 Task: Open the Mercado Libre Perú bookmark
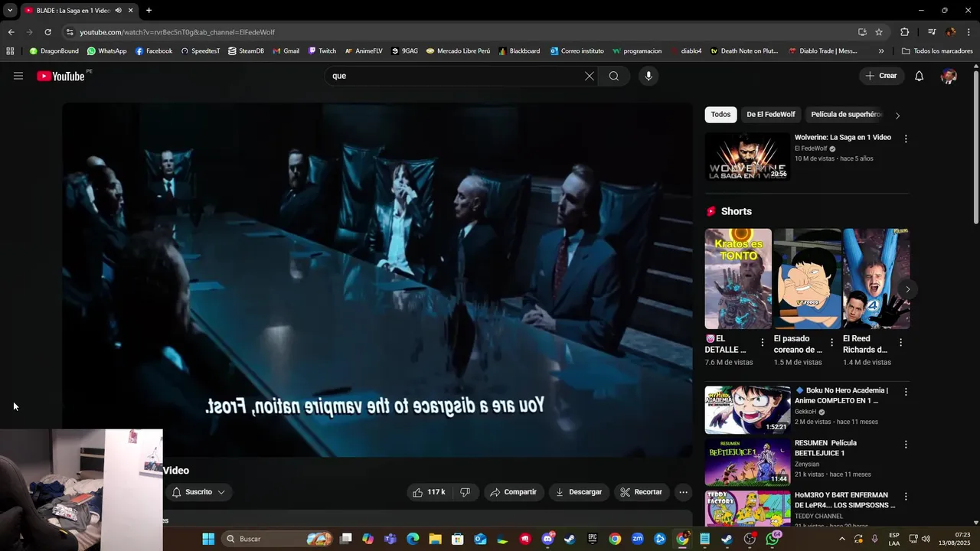tap(458, 51)
